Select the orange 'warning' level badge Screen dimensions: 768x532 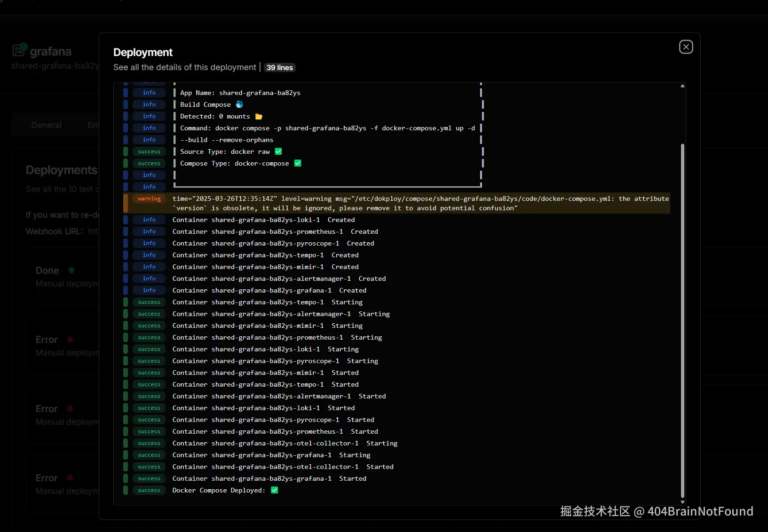coord(149,199)
